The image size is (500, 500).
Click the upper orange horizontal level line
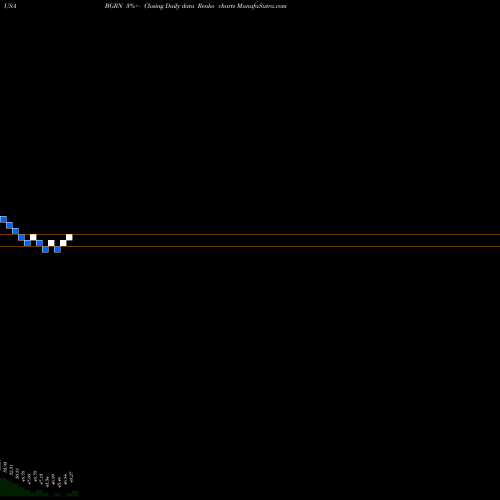pos(250,235)
